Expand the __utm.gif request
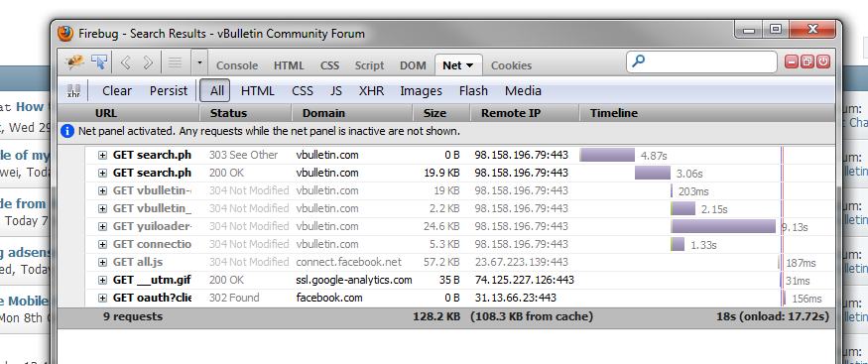868x364 pixels. pyautogui.click(x=102, y=280)
